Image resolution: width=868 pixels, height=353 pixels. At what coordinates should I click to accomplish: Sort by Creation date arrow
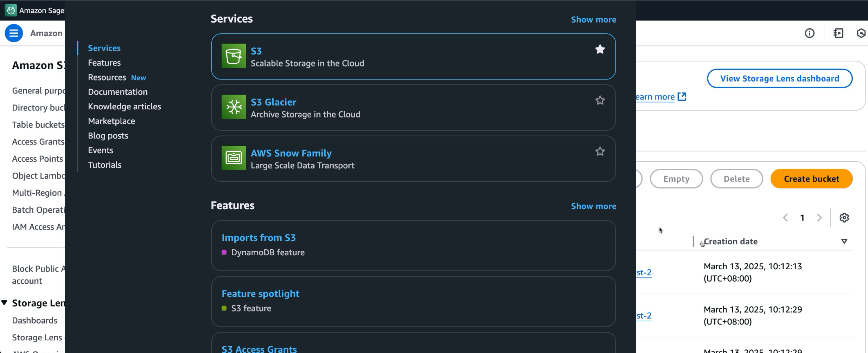[844, 241]
